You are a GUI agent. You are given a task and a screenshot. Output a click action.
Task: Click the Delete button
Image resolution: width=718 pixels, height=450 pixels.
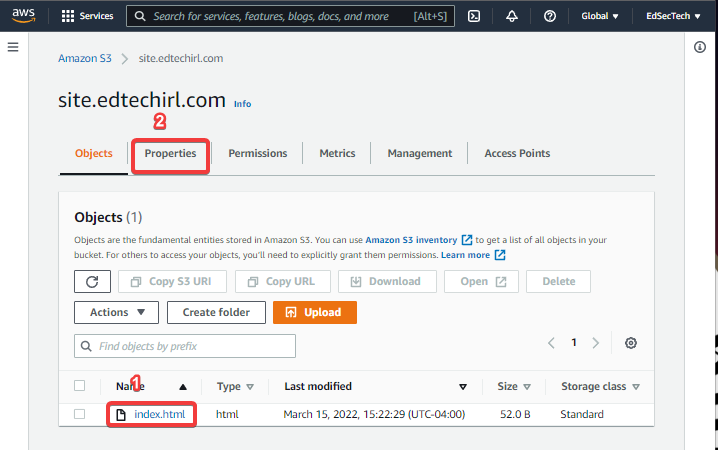coord(559,281)
